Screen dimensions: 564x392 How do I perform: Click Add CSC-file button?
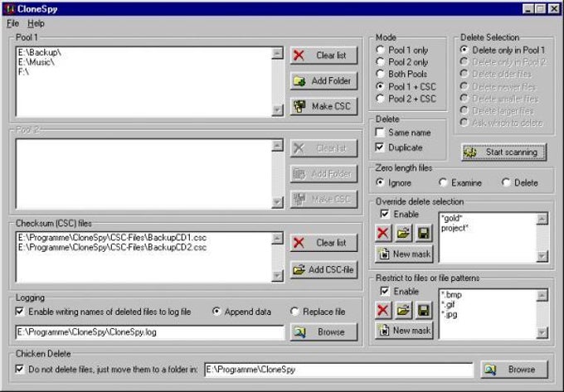[323, 269]
